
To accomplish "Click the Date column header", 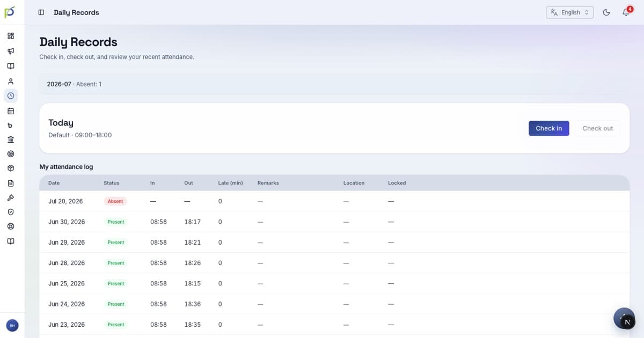I will (54, 183).
